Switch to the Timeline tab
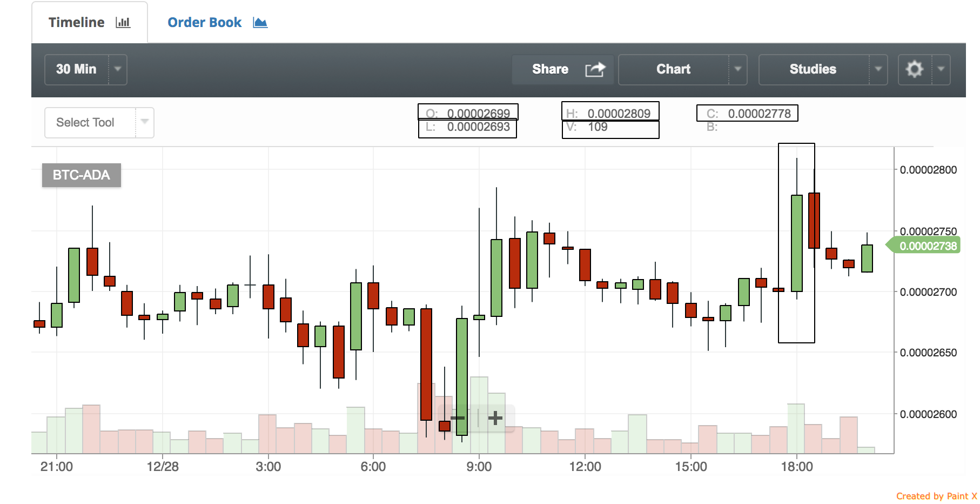 click(90, 23)
